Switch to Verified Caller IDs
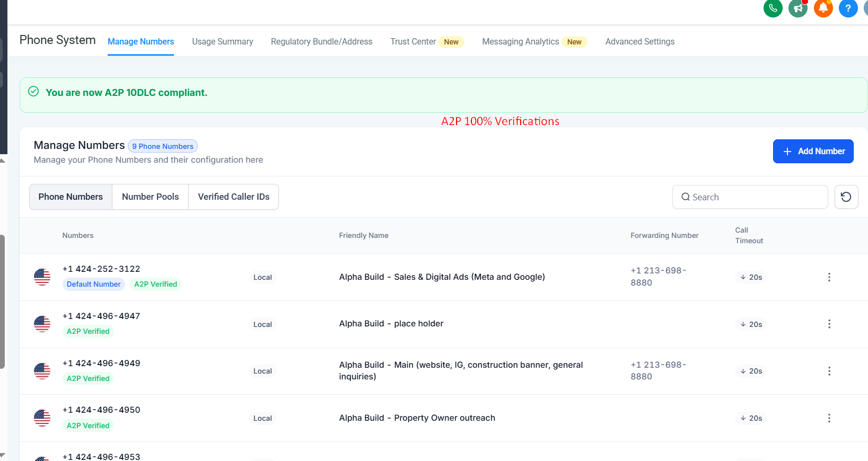868x461 pixels. tap(233, 197)
